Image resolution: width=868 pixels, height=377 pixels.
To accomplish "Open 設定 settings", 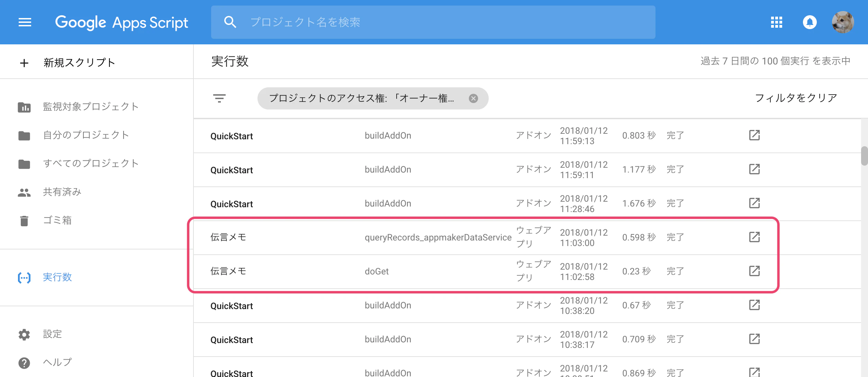I will pos(52,334).
